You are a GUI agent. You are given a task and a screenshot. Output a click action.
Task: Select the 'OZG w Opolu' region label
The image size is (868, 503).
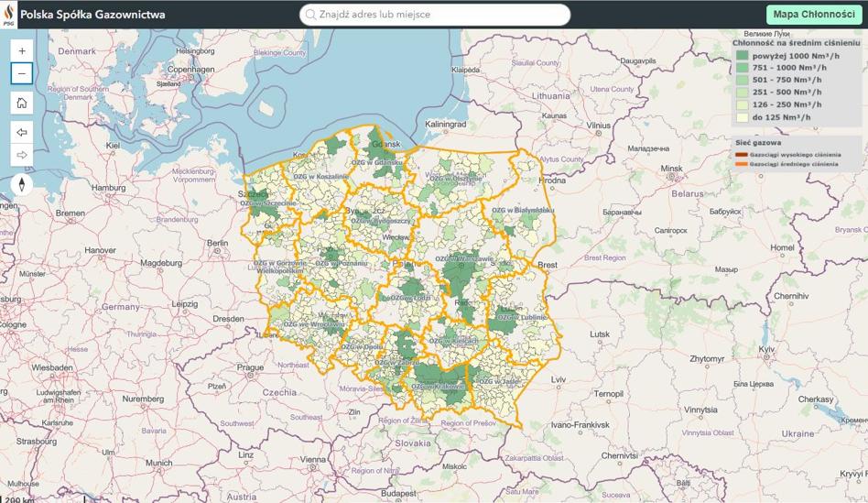click(x=362, y=346)
